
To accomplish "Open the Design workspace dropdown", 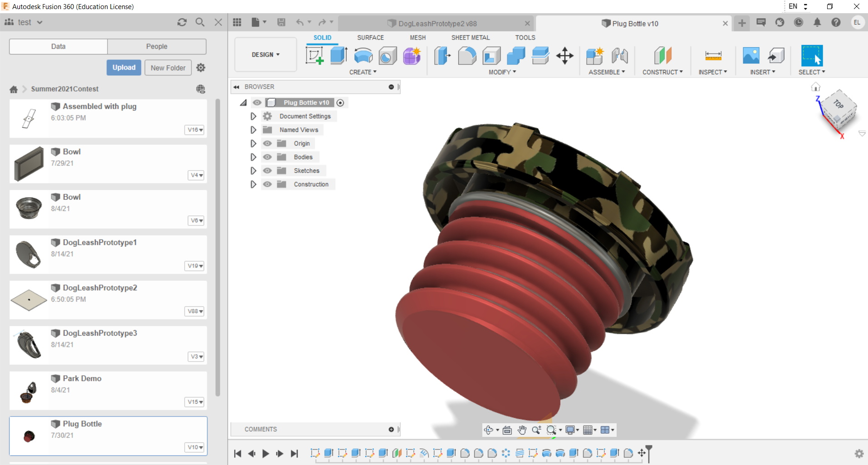I will click(x=265, y=54).
